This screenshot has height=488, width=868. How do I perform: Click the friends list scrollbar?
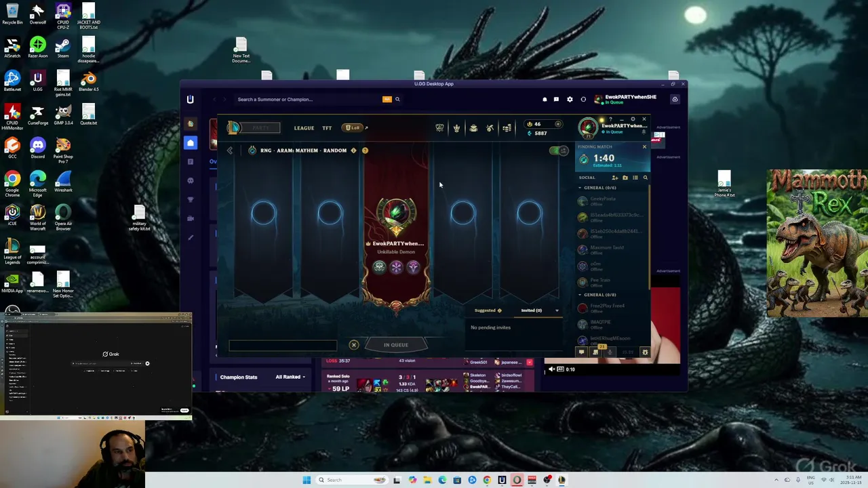[650, 237]
